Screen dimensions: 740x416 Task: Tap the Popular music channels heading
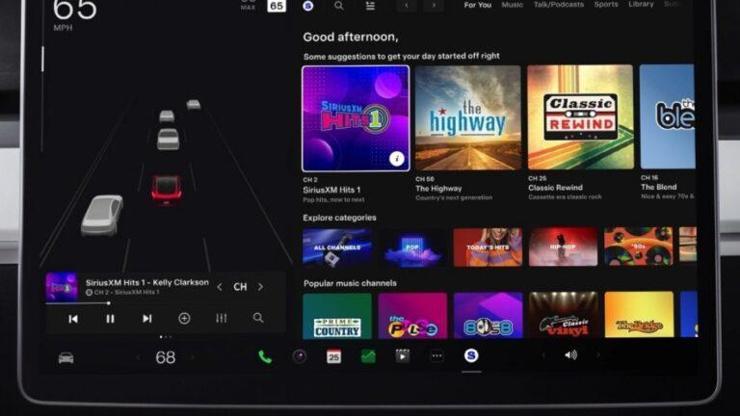(x=350, y=283)
